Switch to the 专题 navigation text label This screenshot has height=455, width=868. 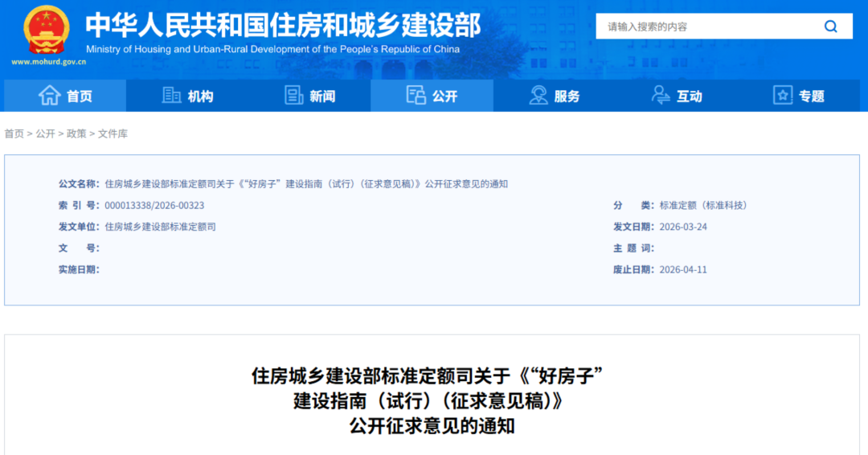(811, 96)
